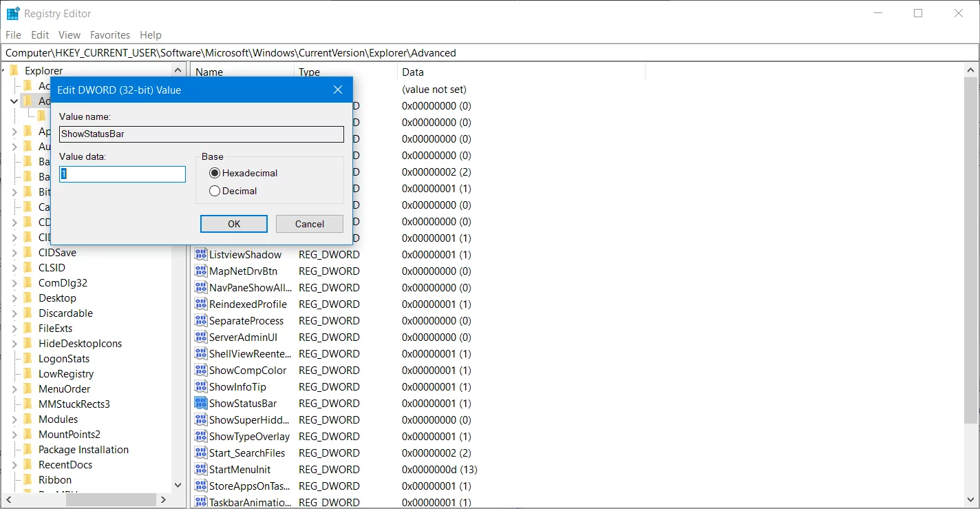The width and height of the screenshot is (980, 509).
Task: Expand the MenuOrder tree node
Action: [14, 389]
